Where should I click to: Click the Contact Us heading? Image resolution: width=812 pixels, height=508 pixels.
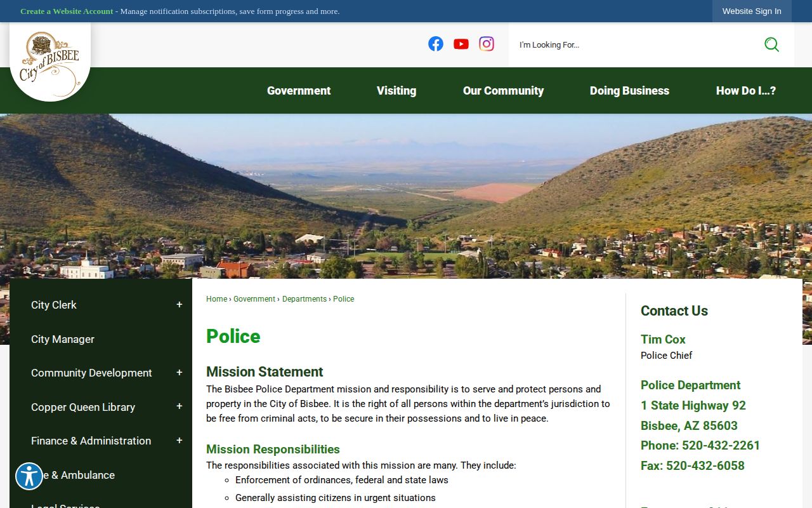coord(674,311)
